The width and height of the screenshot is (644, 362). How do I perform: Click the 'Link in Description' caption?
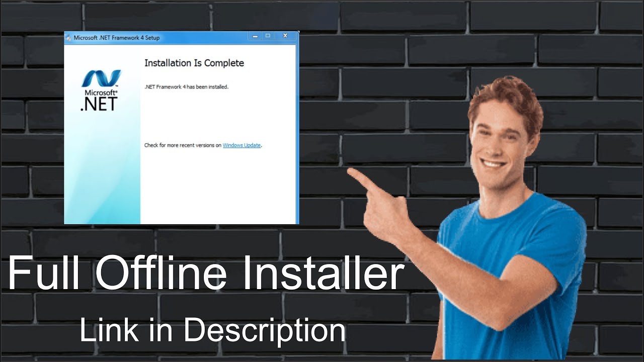(x=213, y=330)
